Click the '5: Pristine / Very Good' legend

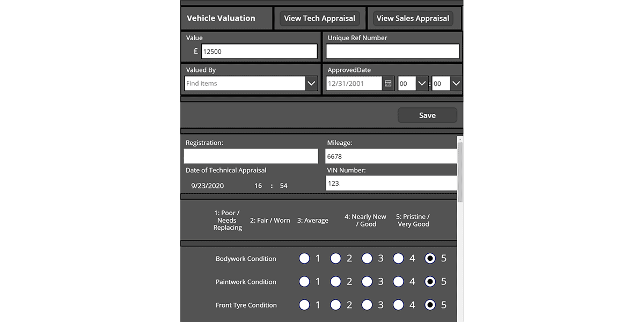click(413, 221)
